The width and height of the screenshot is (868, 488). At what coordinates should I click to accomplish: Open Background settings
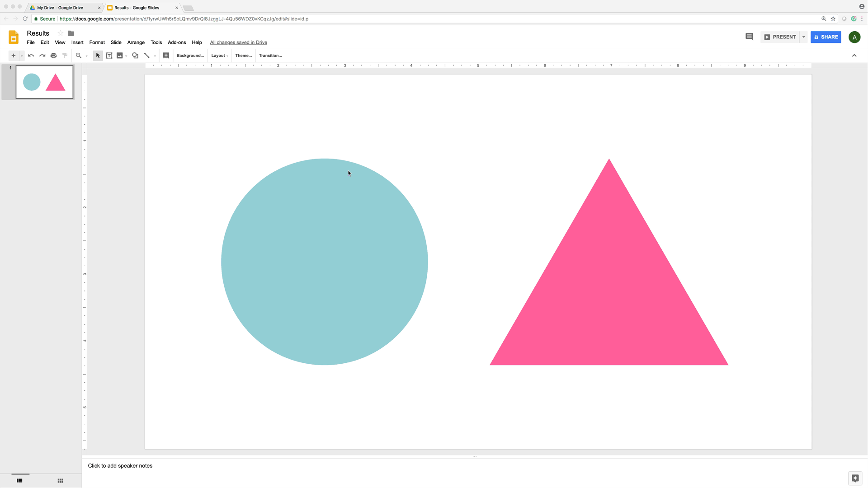point(190,55)
